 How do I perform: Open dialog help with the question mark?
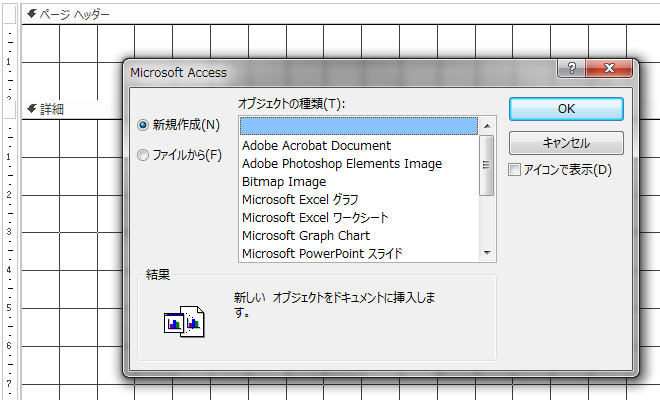pyautogui.click(x=571, y=68)
